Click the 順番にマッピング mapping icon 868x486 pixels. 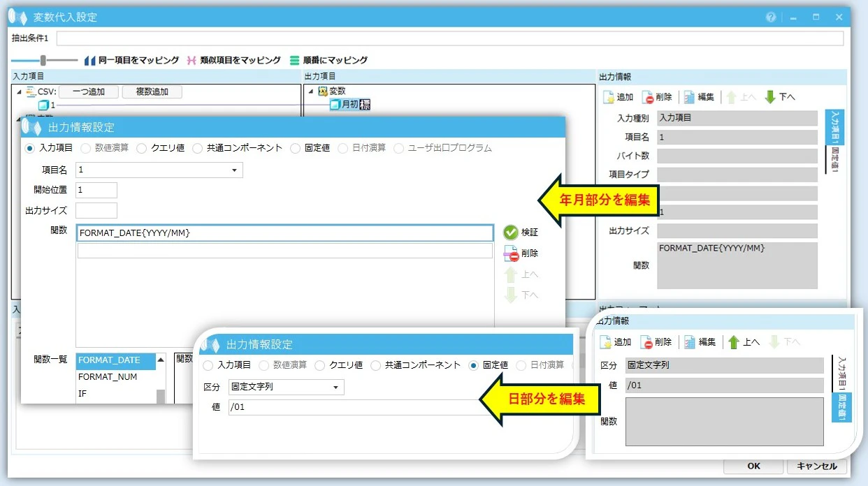click(x=294, y=61)
